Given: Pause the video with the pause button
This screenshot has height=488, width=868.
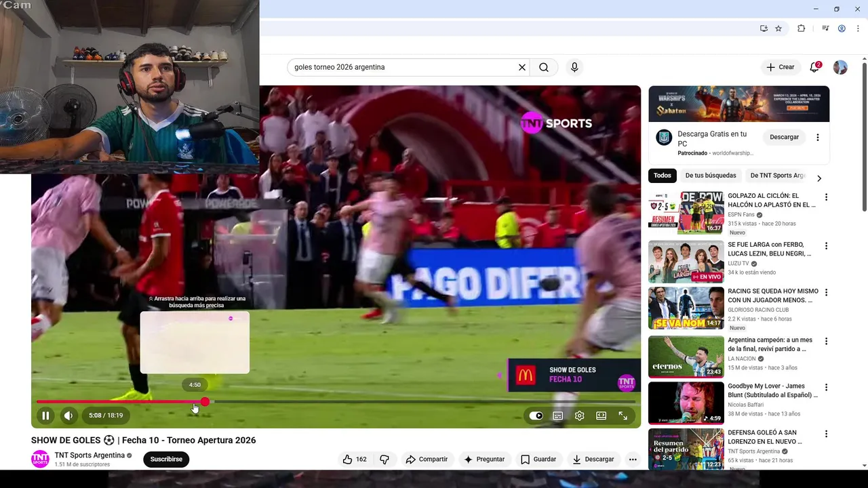Looking at the screenshot, I should pos(45,415).
